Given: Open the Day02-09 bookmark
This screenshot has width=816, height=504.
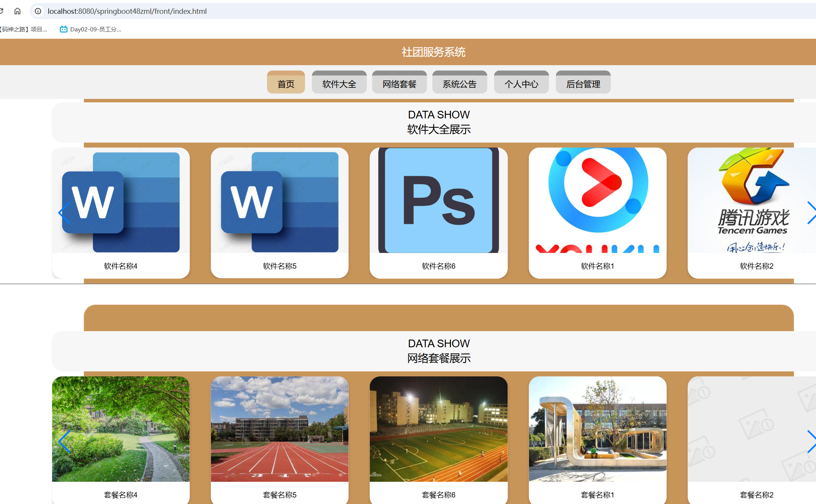Looking at the screenshot, I should point(91,29).
